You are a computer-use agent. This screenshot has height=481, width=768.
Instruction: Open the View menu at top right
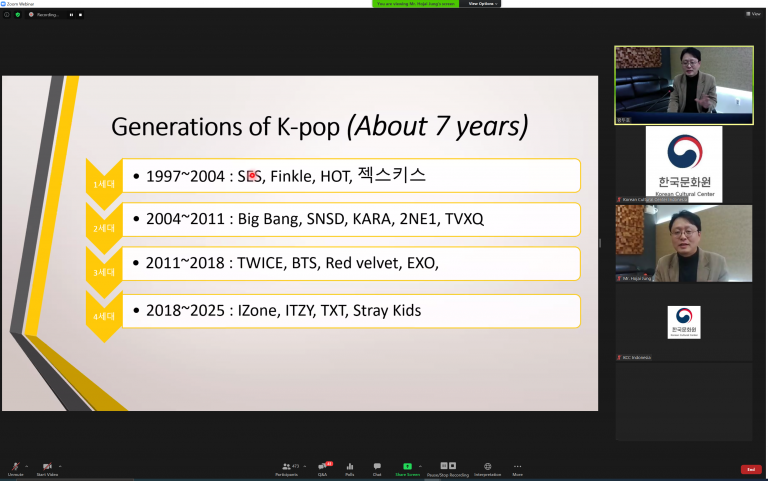coord(753,14)
